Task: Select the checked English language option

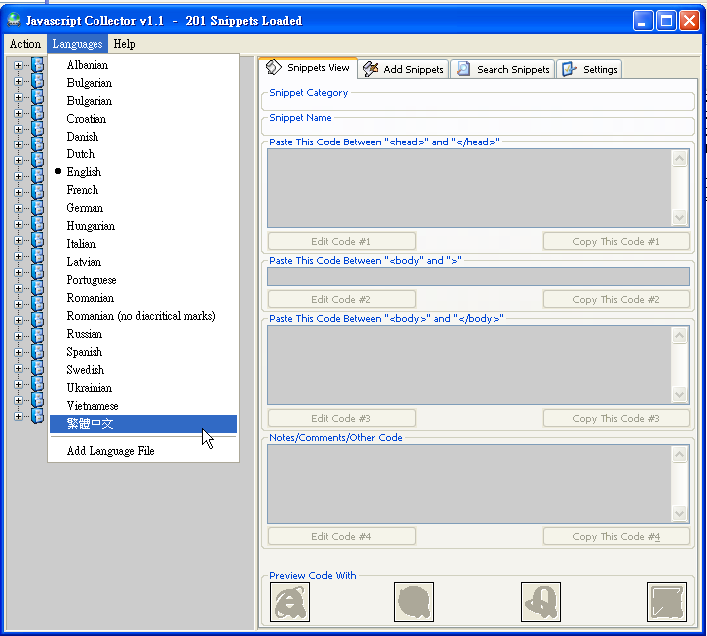Action: [x=143, y=172]
